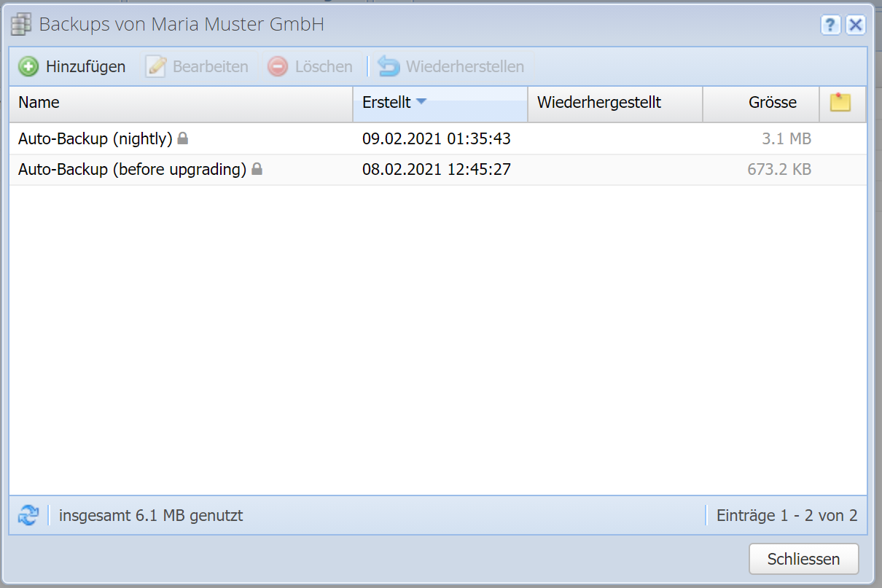Select the Auto-Backup (nightly) row

click(x=95, y=138)
